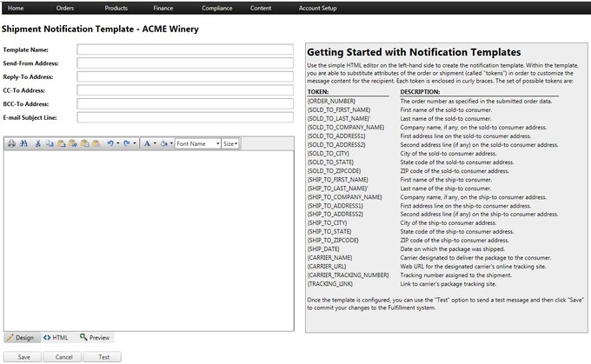Click the font color 'A' icon
Viewport: 591px width, 364px height.
[146, 143]
